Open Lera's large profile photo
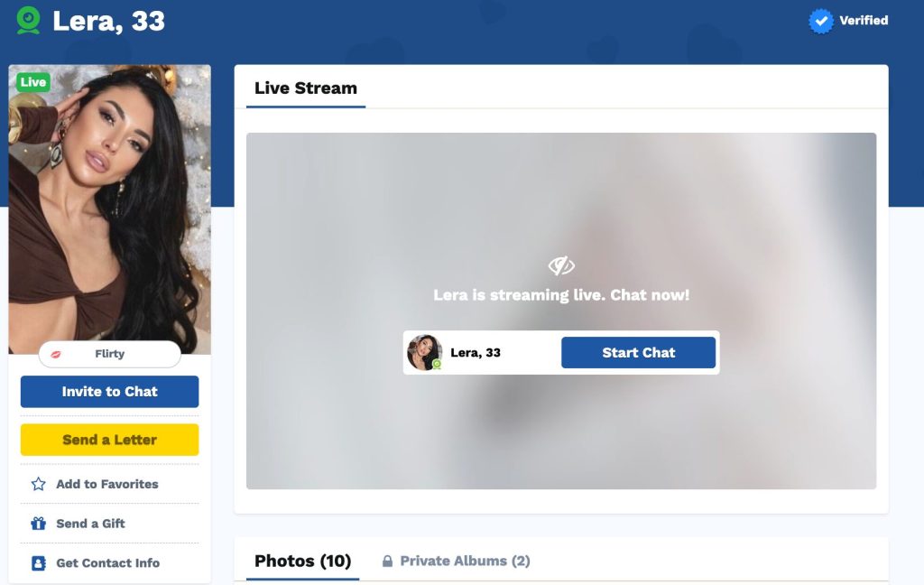This screenshot has height=585, width=924. 109,209
